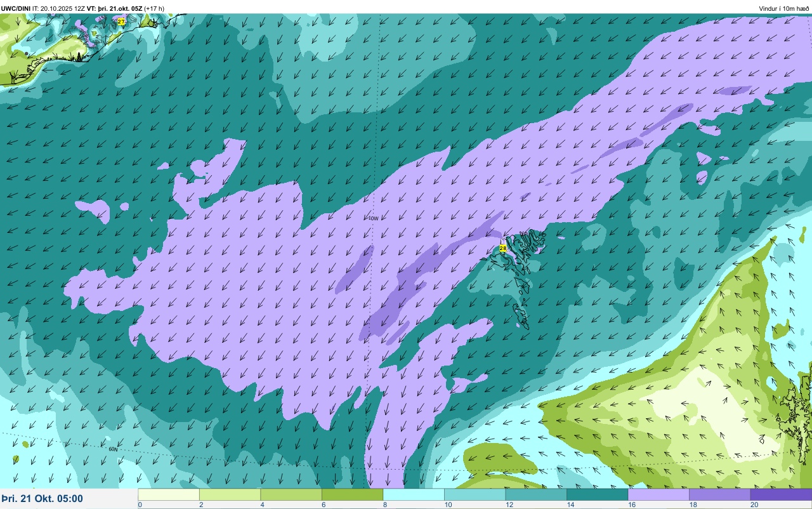
Task: Click the '(+17 h)' forecast offset
Action: [x=154, y=8]
